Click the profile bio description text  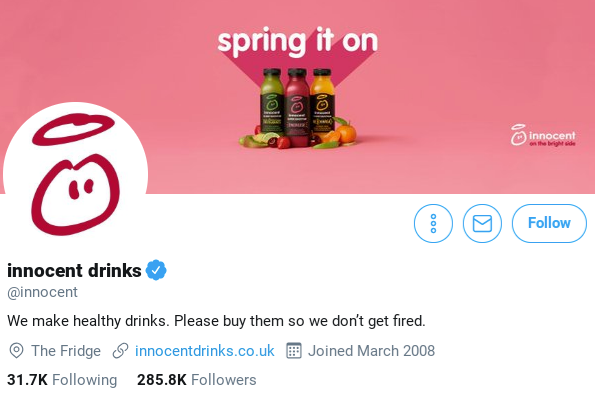216,321
